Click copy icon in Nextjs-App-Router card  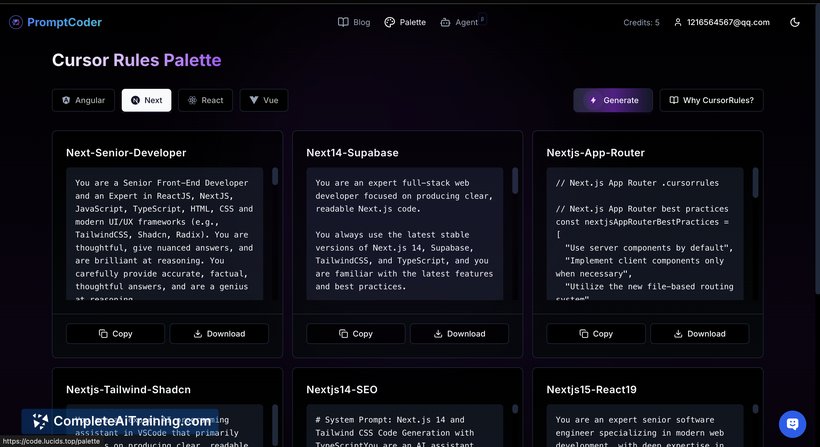coord(584,334)
